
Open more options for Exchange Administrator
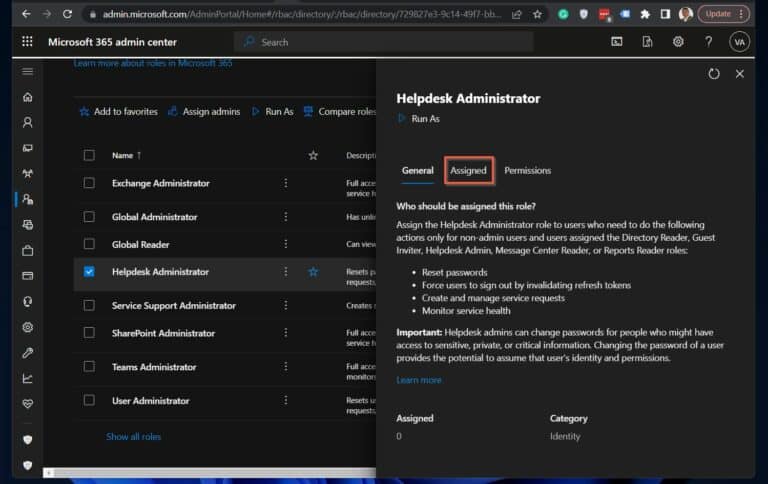(x=286, y=183)
